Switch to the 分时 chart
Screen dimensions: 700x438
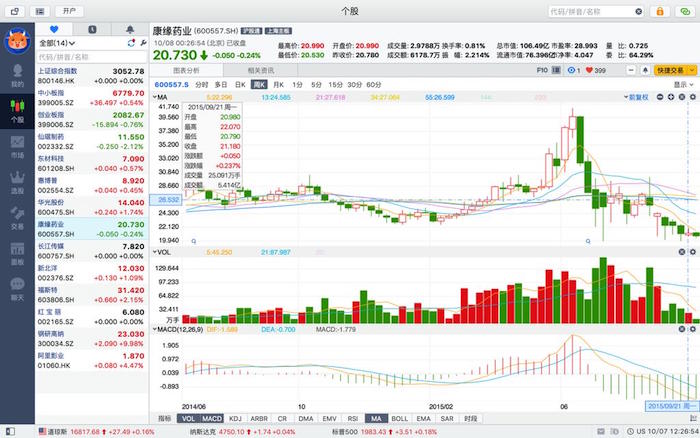point(202,84)
